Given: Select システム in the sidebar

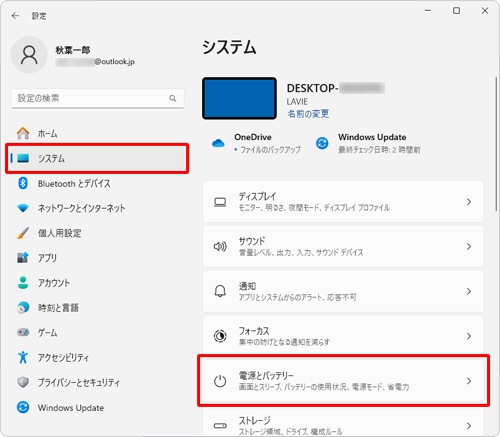Looking at the screenshot, I should [97, 158].
